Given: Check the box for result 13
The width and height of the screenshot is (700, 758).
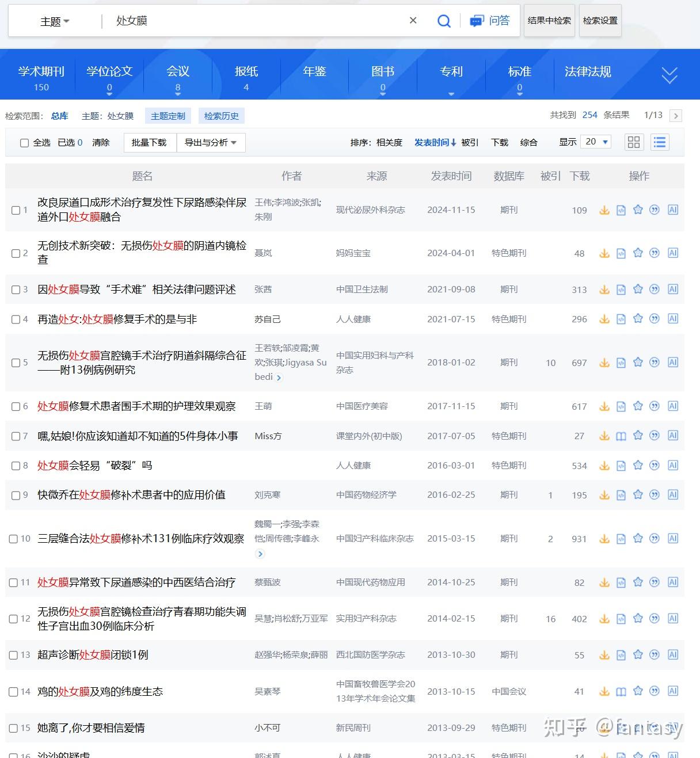Looking at the screenshot, I should tap(13, 655).
